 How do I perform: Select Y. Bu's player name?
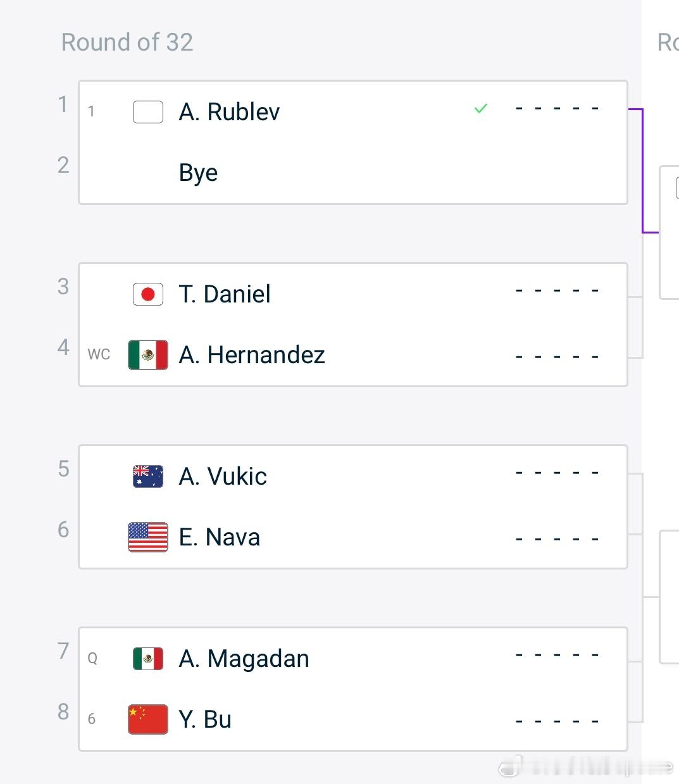[205, 719]
